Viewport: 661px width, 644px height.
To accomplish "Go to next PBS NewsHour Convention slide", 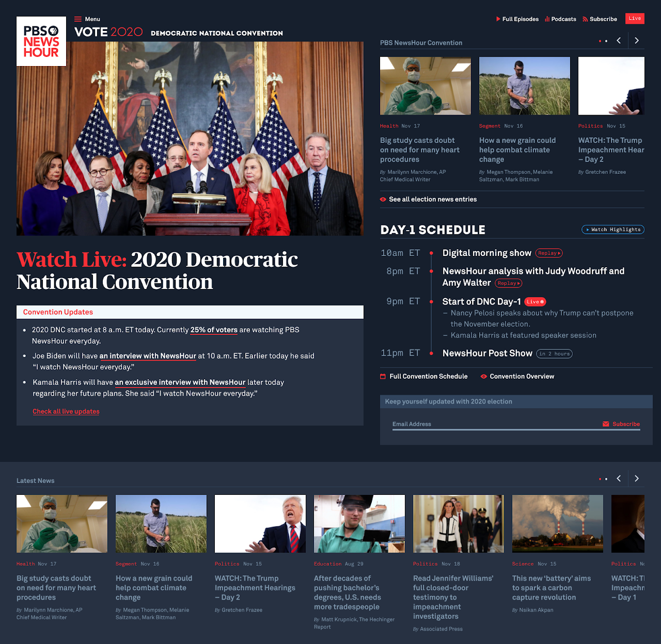I will coord(636,41).
